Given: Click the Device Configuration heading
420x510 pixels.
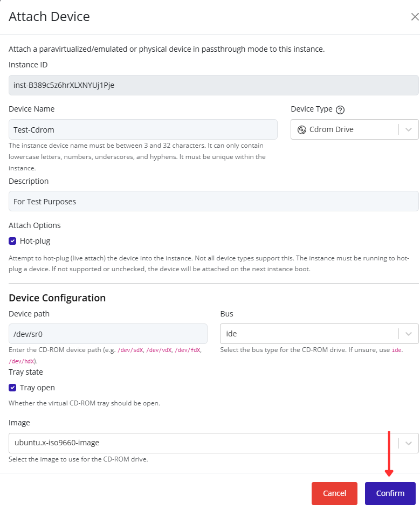Looking at the screenshot, I should point(57,298).
